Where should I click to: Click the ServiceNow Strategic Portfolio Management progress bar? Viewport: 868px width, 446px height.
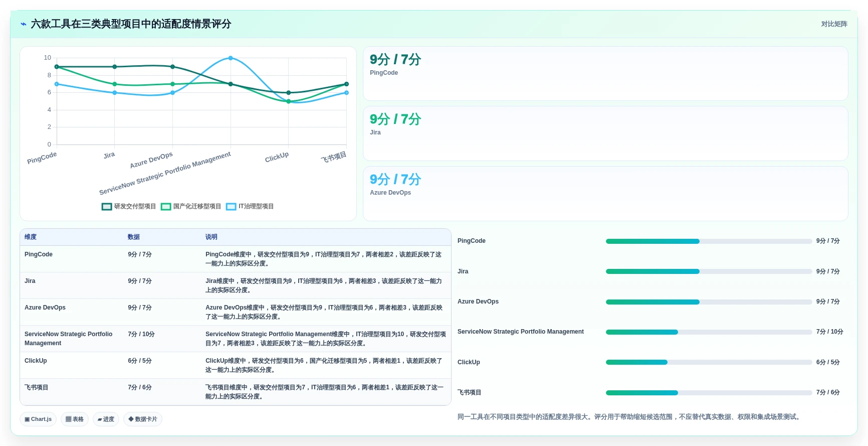tap(709, 332)
